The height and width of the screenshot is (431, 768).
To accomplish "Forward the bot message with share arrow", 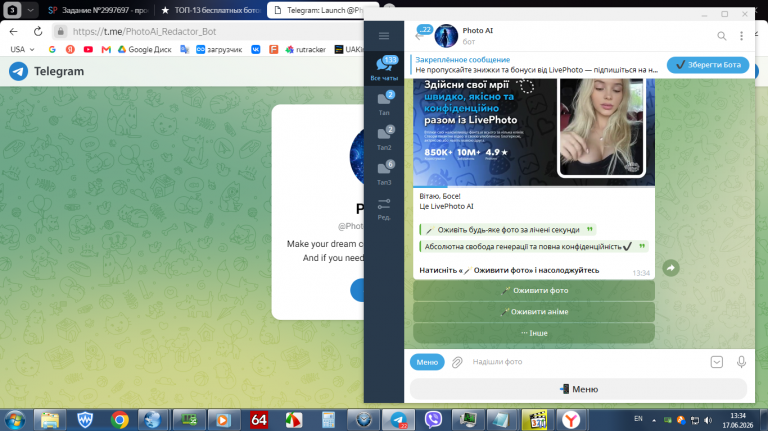I will click(x=671, y=267).
